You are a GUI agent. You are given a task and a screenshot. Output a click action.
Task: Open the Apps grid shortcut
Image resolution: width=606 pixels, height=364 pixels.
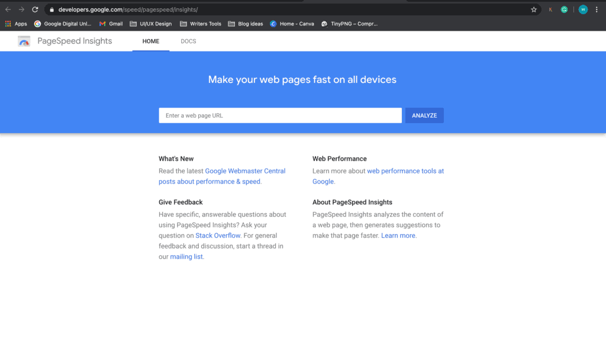coord(16,24)
